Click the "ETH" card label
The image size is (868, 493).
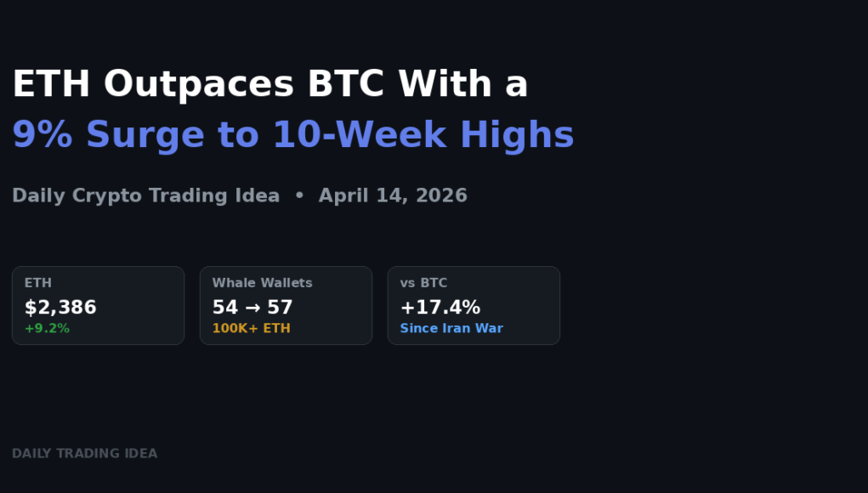pyautogui.click(x=38, y=283)
